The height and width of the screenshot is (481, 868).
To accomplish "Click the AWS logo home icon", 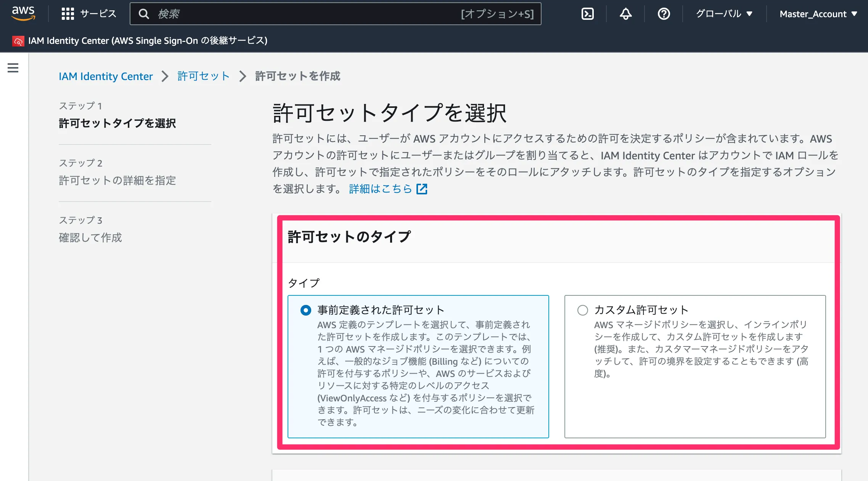I will 23,13.
